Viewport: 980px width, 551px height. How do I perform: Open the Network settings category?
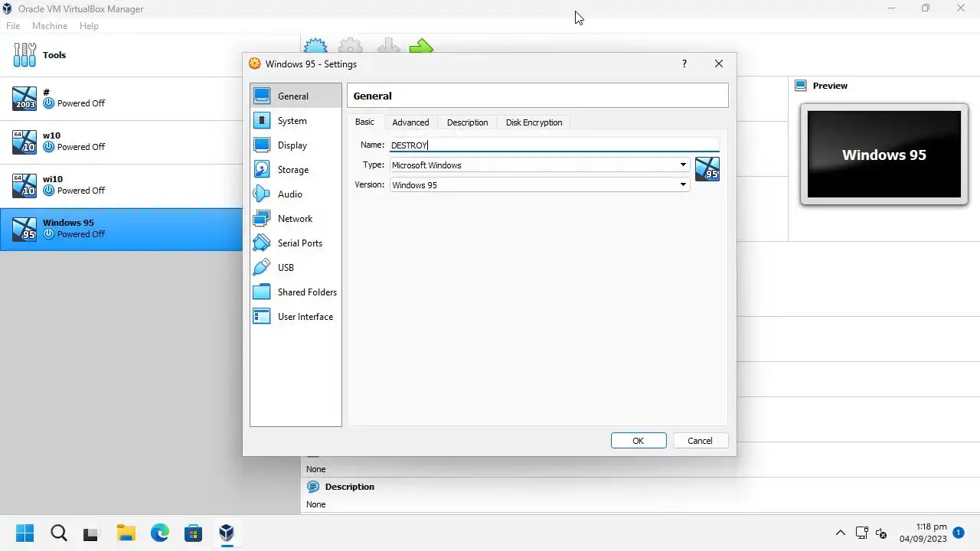pyautogui.click(x=296, y=218)
